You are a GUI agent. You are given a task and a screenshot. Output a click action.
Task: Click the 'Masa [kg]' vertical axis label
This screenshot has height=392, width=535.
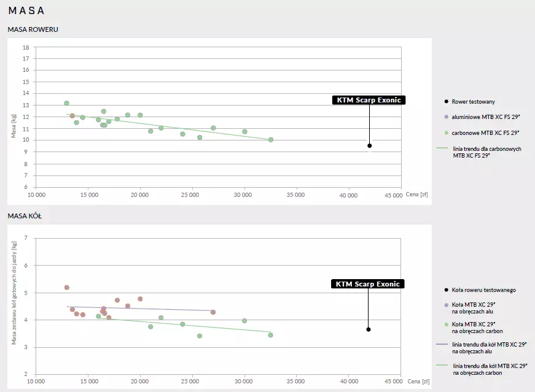click(x=14, y=126)
